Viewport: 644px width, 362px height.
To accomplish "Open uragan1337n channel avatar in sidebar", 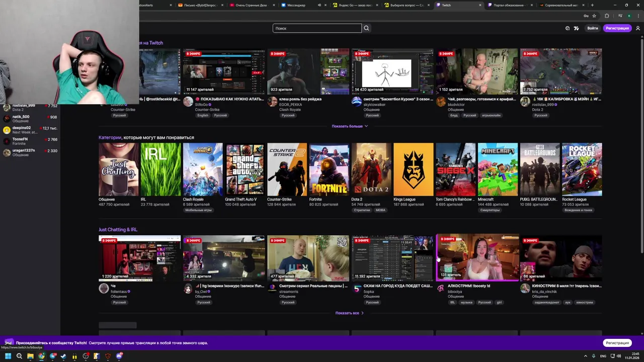I will pyautogui.click(x=7, y=152).
